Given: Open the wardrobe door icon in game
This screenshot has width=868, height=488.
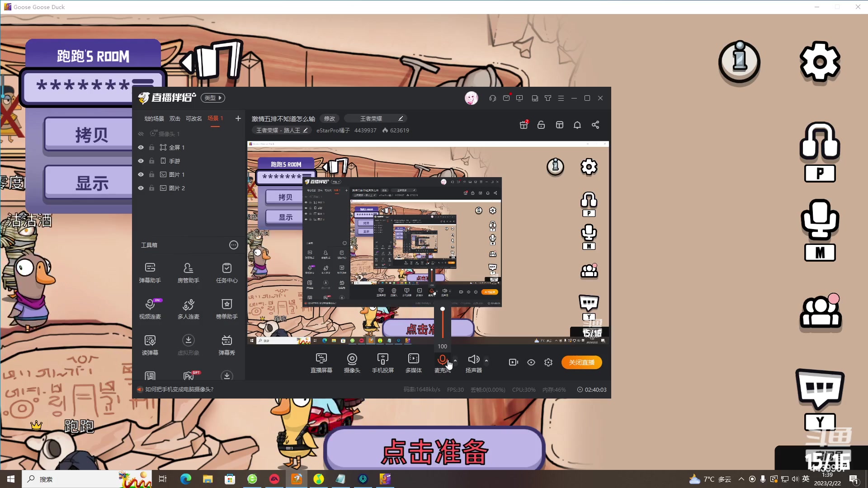Looking at the screenshot, I should (x=212, y=60).
